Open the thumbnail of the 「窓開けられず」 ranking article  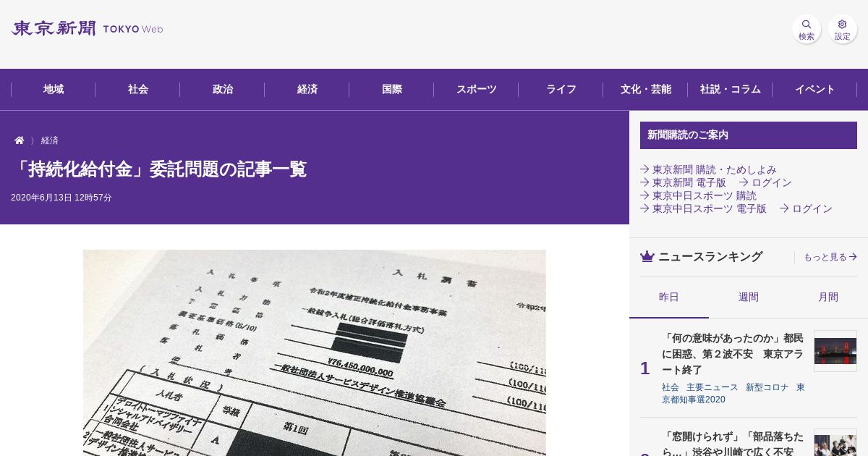click(835, 443)
